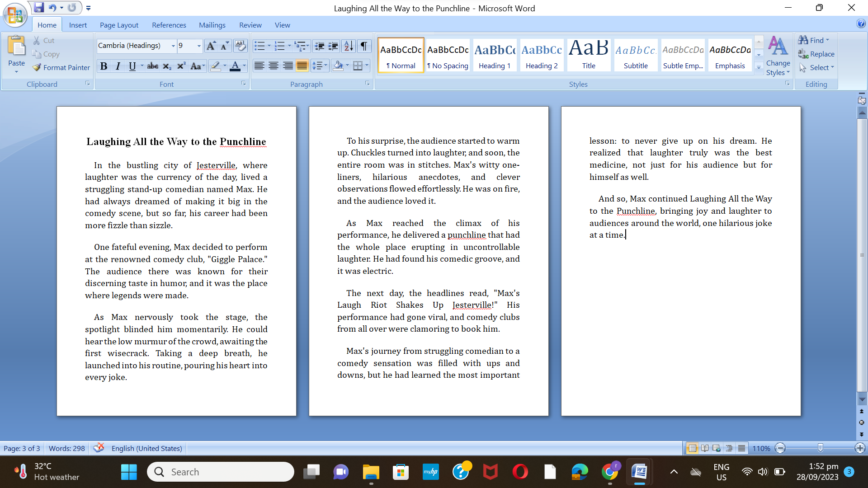
Task: Click the Replace button in Editing group
Action: [x=816, y=54]
